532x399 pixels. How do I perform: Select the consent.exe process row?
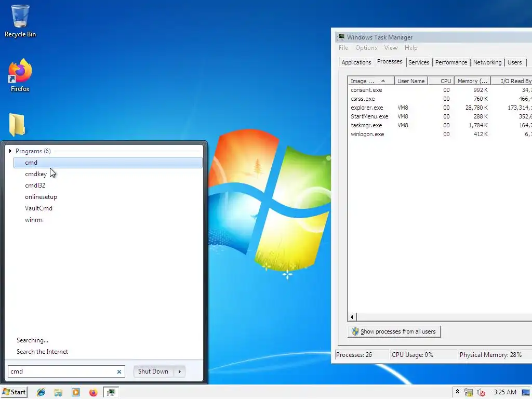click(x=440, y=90)
